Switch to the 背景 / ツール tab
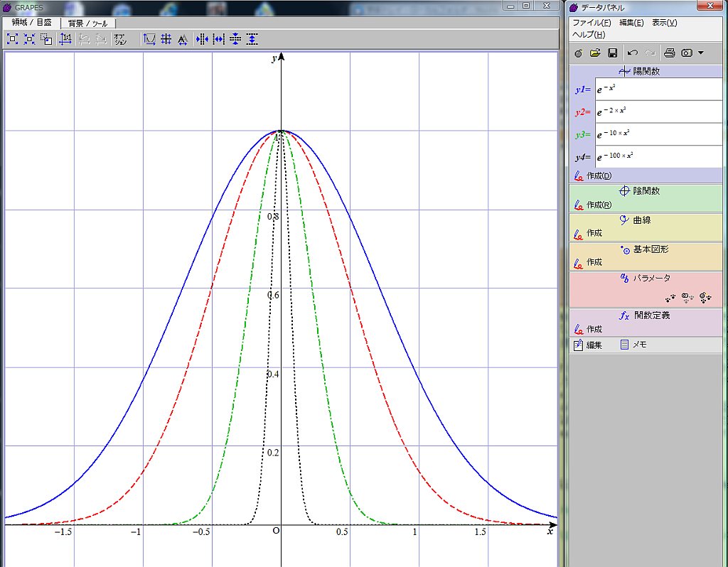The image size is (728, 567). pos(87,23)
